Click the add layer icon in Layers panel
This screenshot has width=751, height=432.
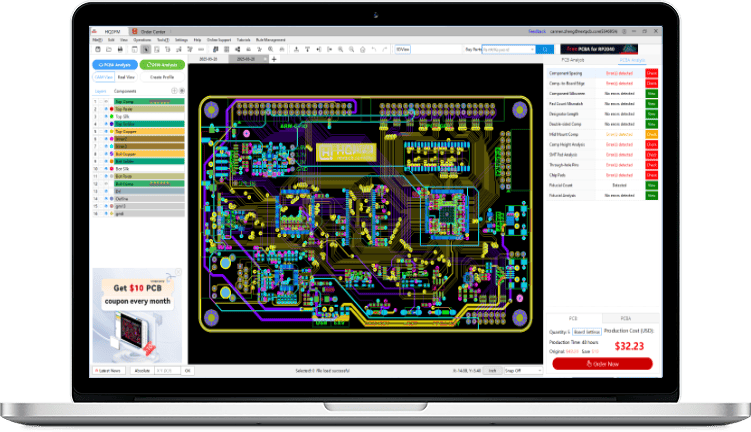click(174, 90)
